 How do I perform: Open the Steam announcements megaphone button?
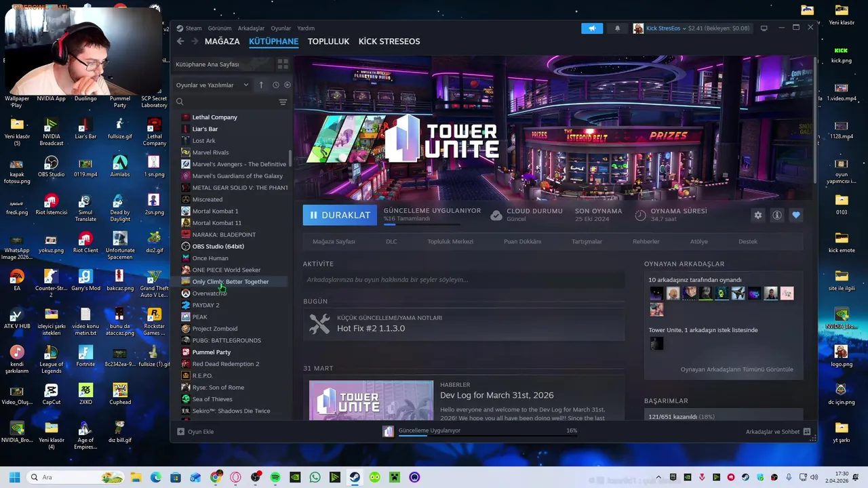592,28
